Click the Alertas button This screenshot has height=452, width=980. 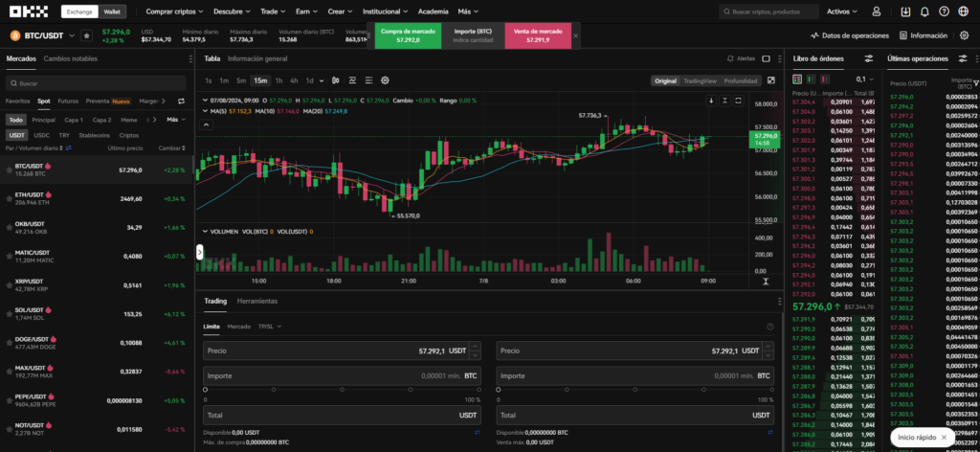(x=742, y=58)
